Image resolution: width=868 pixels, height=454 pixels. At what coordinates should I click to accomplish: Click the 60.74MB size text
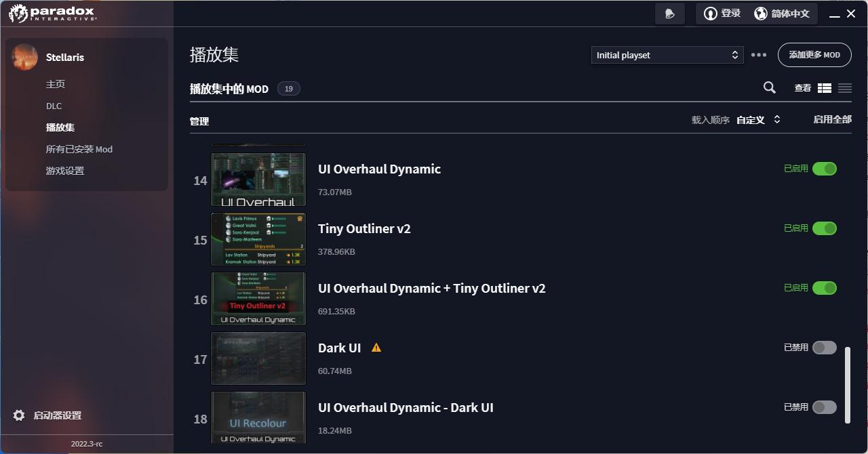tap(335, 371)
